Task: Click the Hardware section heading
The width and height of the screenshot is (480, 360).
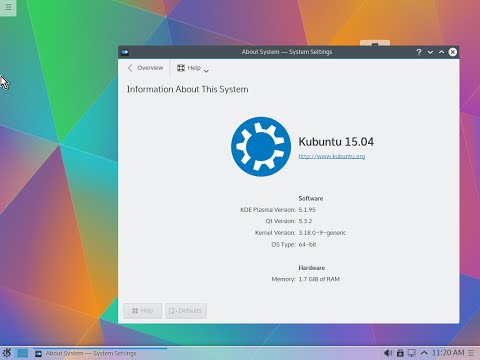Action: 312,268
